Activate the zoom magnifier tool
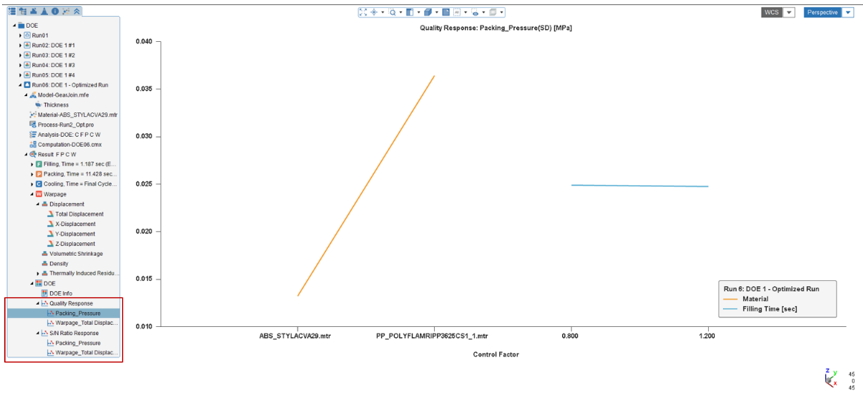Viewport: 864px width, 396px height. 392,12
